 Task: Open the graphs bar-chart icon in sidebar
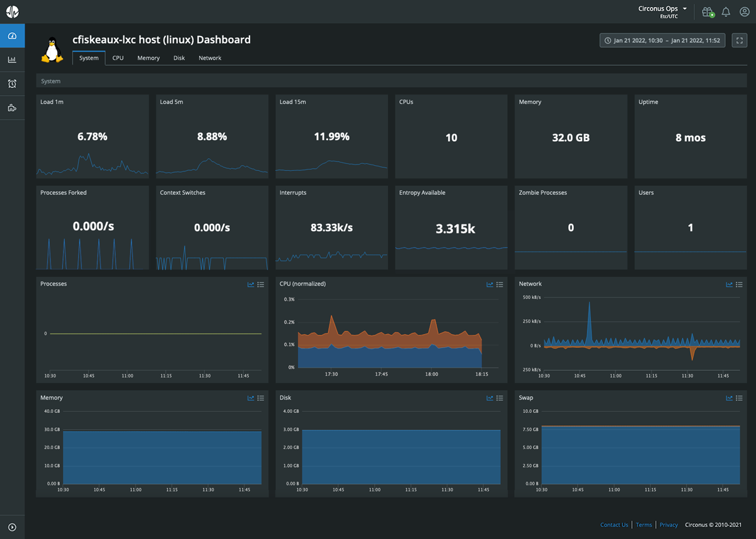pyautogui.click(x=12, y=59)
